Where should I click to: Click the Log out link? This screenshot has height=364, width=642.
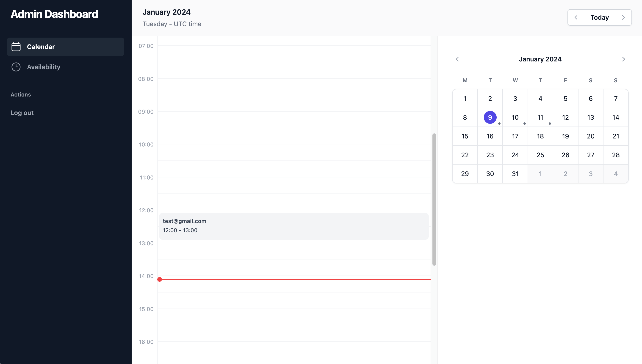point(22,113)
